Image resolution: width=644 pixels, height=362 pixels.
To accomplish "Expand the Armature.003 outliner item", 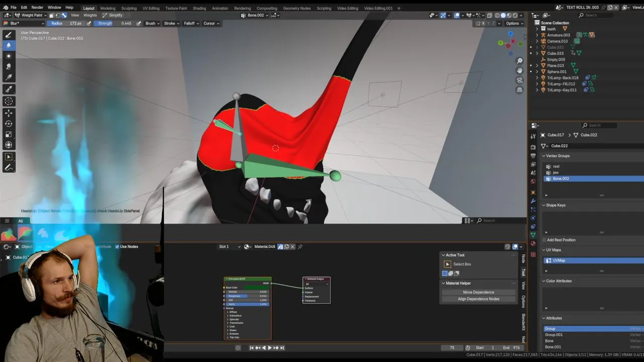I will [x=537, y=35].
